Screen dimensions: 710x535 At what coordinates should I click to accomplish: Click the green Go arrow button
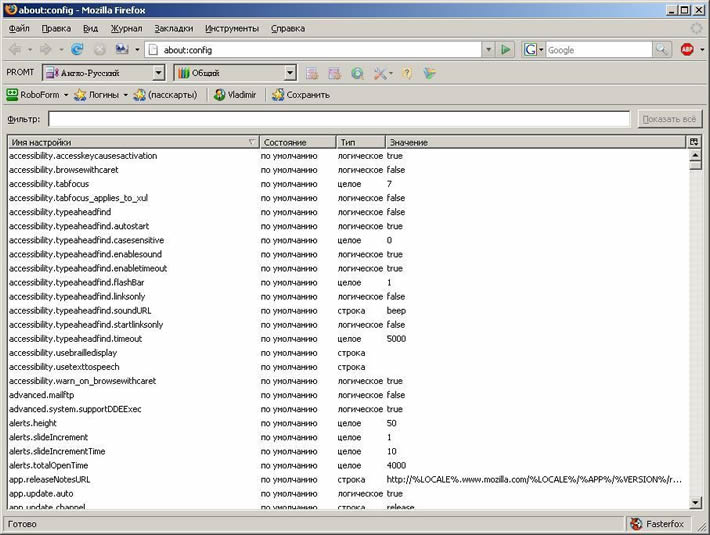pyautogui.click(x=506, y=49)
